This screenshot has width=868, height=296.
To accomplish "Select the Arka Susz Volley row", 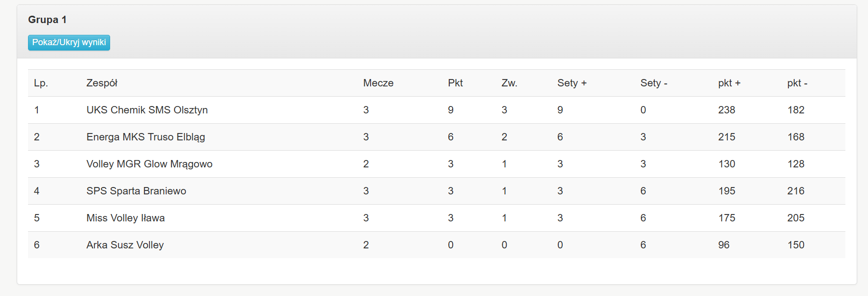I will pyautogui.click(x=125, y=245).
